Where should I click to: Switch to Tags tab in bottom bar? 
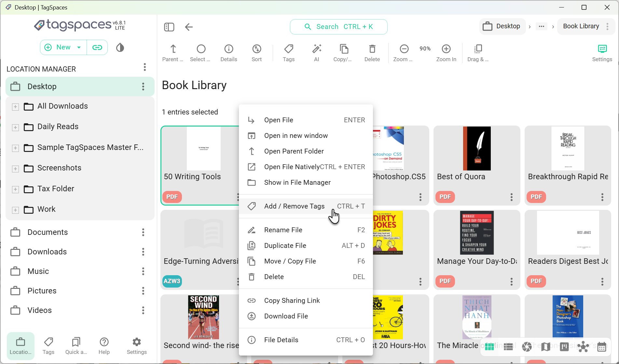48,346
